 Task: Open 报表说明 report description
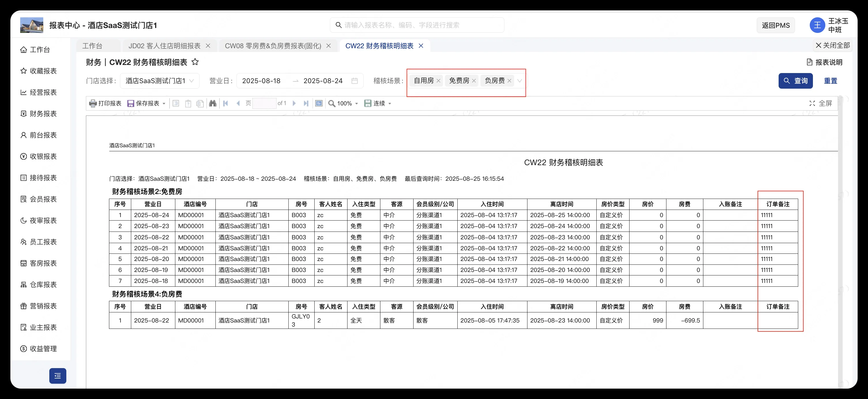tap(824, 62)
